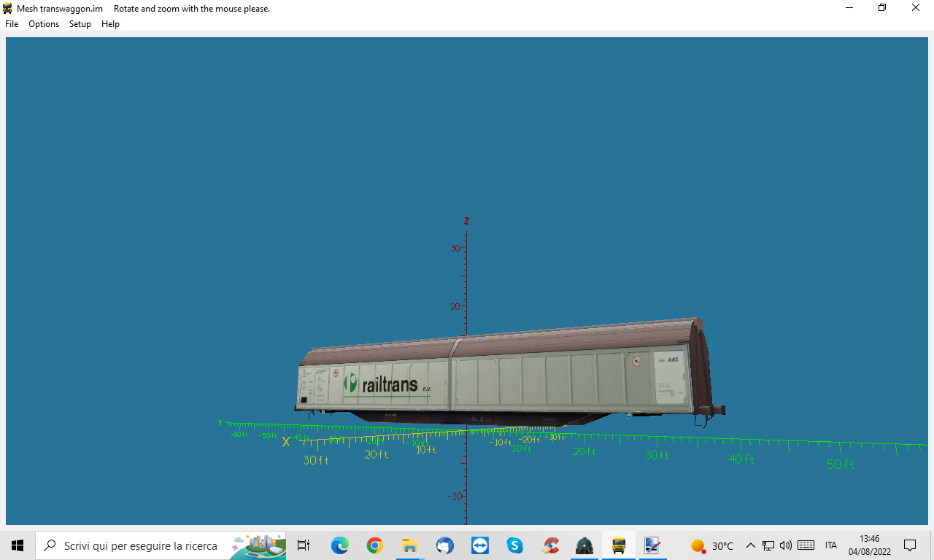This screenshot has width=934, height=560.
Task: Click the red 20 mark on the vertical axis
Action: pyautogui.click(x=455, y=306)
